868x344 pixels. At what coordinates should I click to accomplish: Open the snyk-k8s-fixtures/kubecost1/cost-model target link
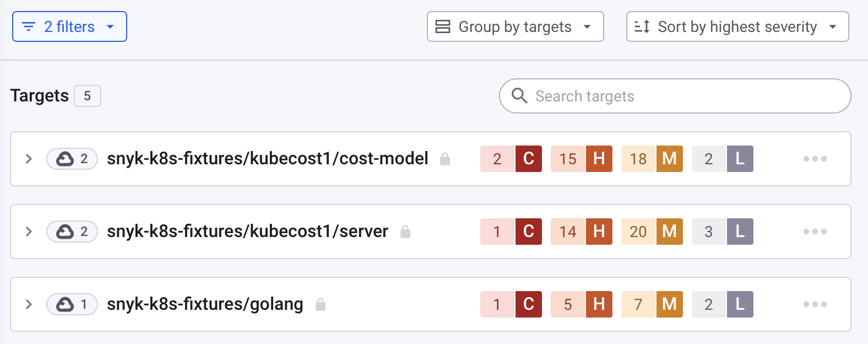pos(267,159)
